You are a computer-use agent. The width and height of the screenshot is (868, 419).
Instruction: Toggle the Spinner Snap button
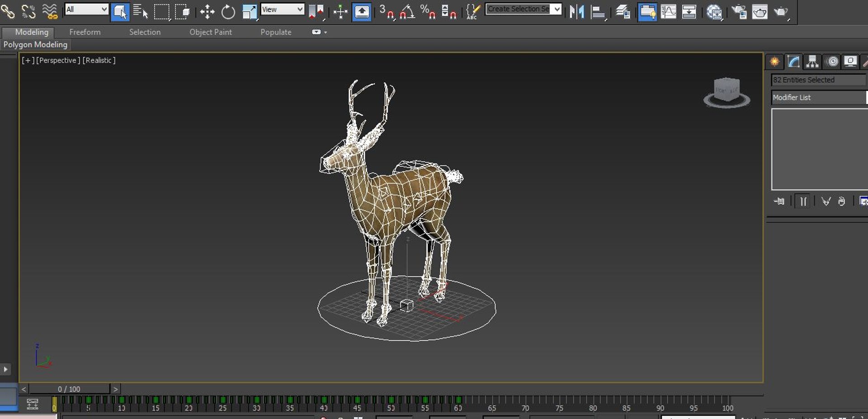(448, 12)
